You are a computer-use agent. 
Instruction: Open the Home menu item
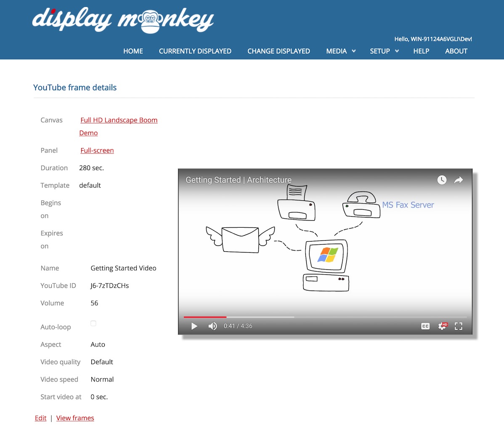133,51
